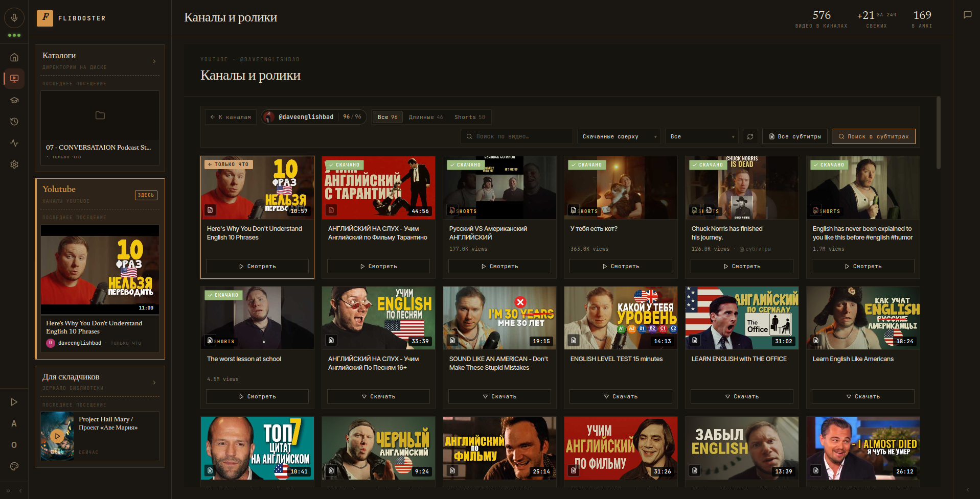Select the 'Shorts 50' tab

(x=470, y=117)
